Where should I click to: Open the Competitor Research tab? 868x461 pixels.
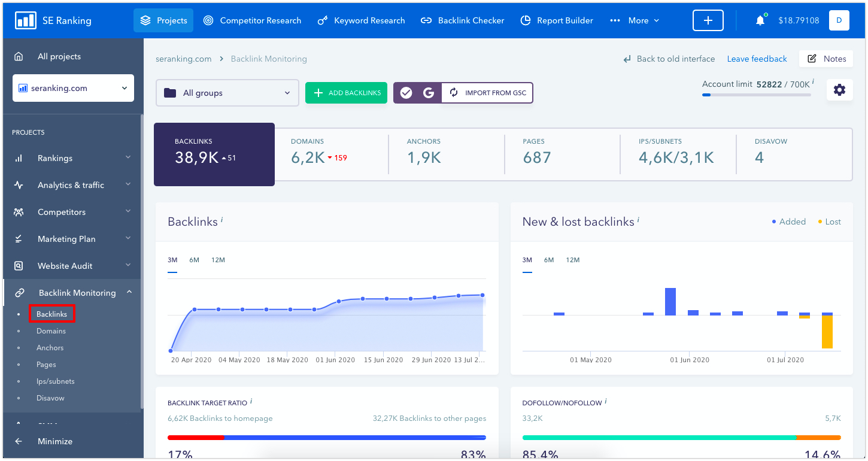pos(252,20)
